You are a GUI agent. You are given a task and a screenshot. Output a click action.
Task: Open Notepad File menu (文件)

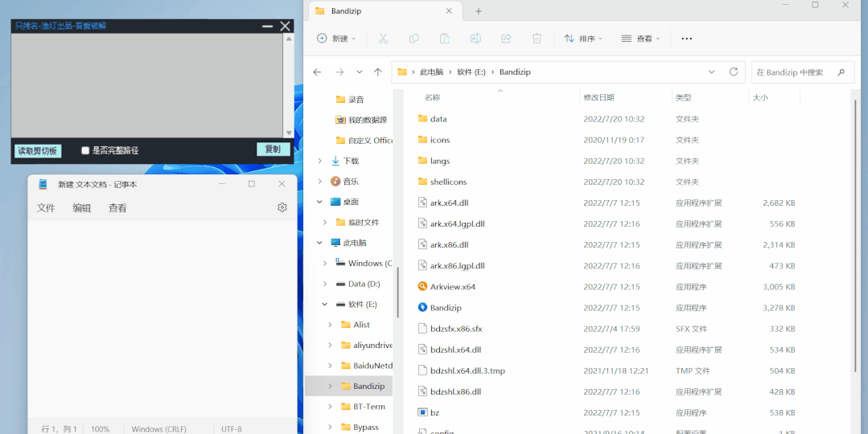pos(46,208)
